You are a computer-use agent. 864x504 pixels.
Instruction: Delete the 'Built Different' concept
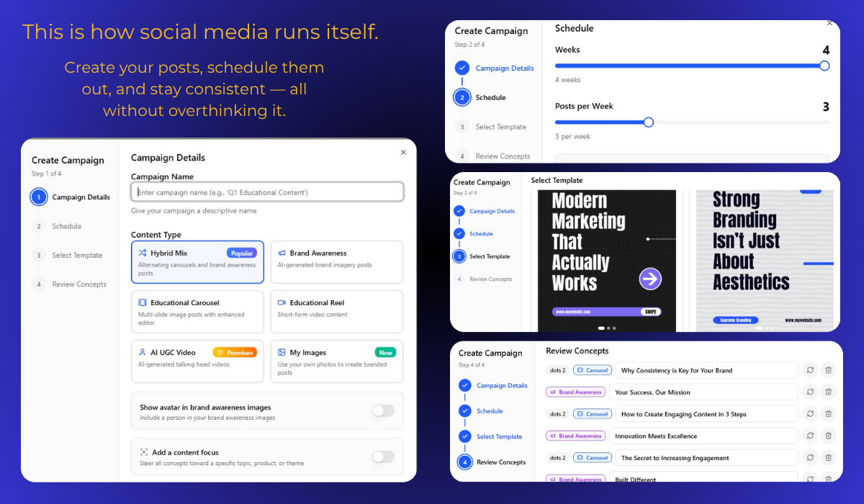click(x=829, y=479)
